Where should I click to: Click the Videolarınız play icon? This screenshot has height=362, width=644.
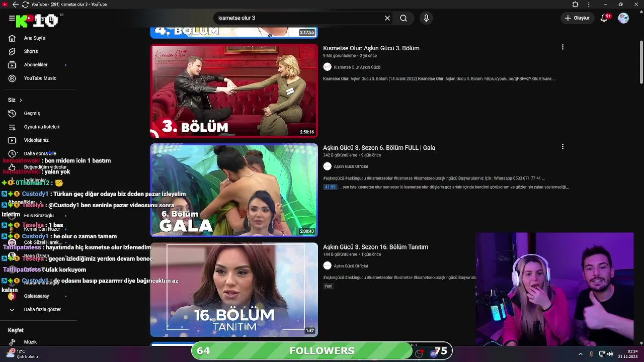pyautogui.click(x=12, y=140)
